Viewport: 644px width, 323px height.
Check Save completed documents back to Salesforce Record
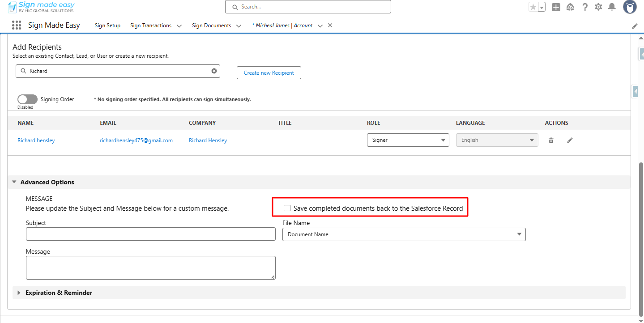click(x=287, y=208)
